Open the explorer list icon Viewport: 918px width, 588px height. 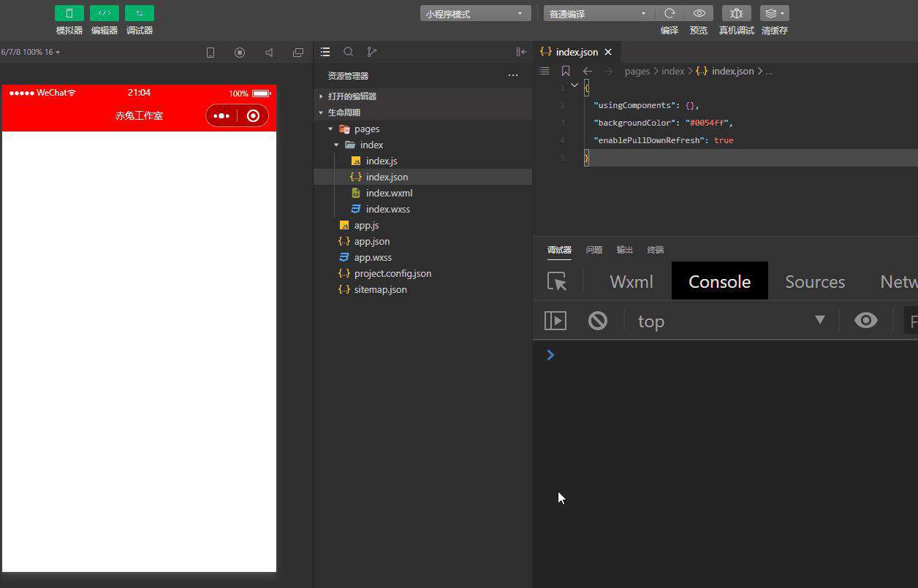[325, 52]
